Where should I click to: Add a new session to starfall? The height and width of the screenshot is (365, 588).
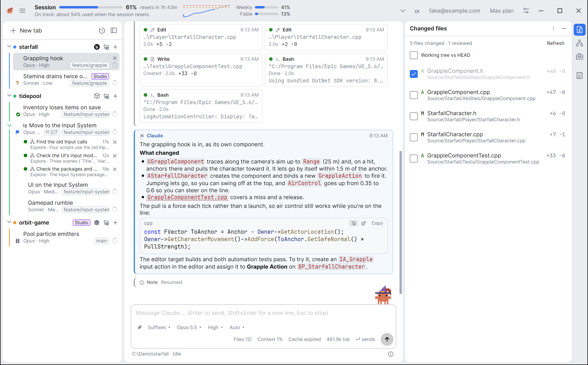click(115, 47)
